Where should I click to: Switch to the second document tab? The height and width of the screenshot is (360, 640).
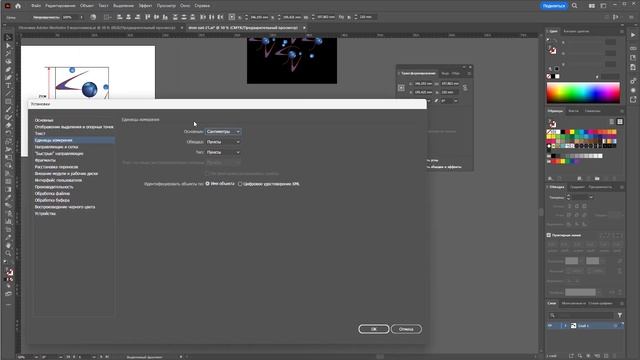click(243, 28)
